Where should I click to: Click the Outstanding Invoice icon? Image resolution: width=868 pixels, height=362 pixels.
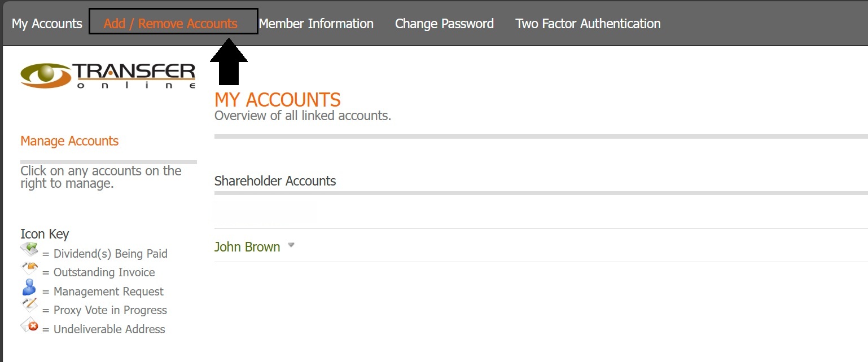click(29, 268)
